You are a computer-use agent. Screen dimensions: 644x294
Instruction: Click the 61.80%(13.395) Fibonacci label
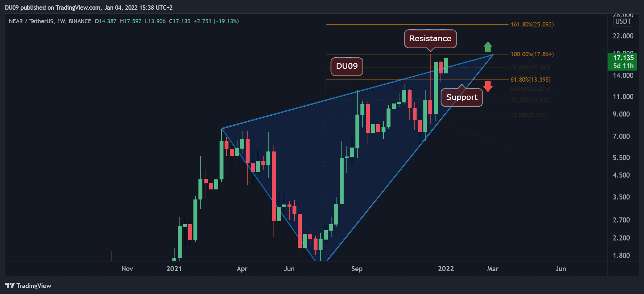click(x=531, y=79)
